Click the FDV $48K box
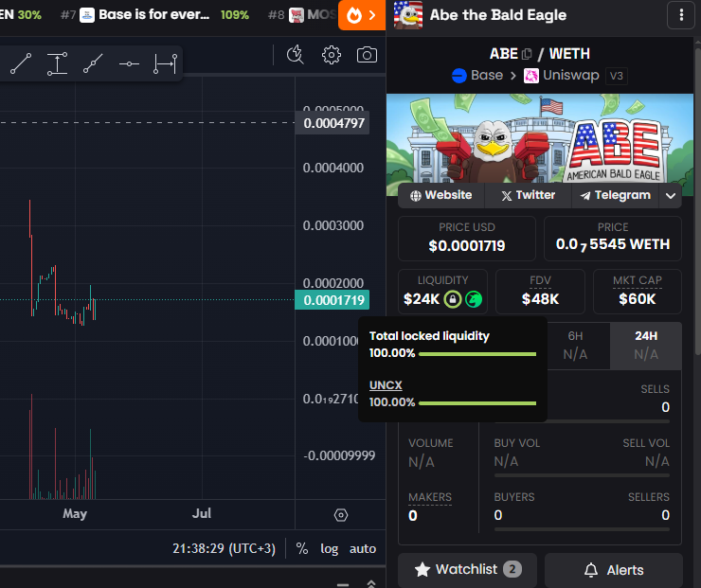 [540, 292]
